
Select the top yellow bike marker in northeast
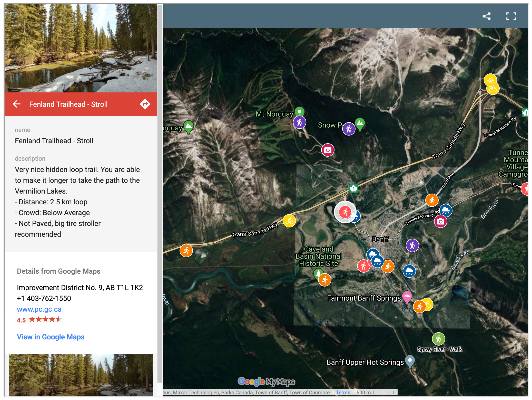(490, 80)
